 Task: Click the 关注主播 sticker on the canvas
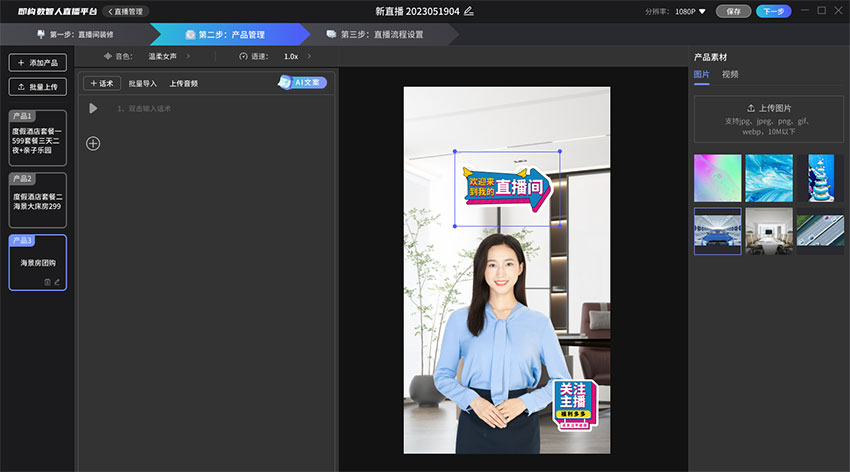(x=574, y=406)
